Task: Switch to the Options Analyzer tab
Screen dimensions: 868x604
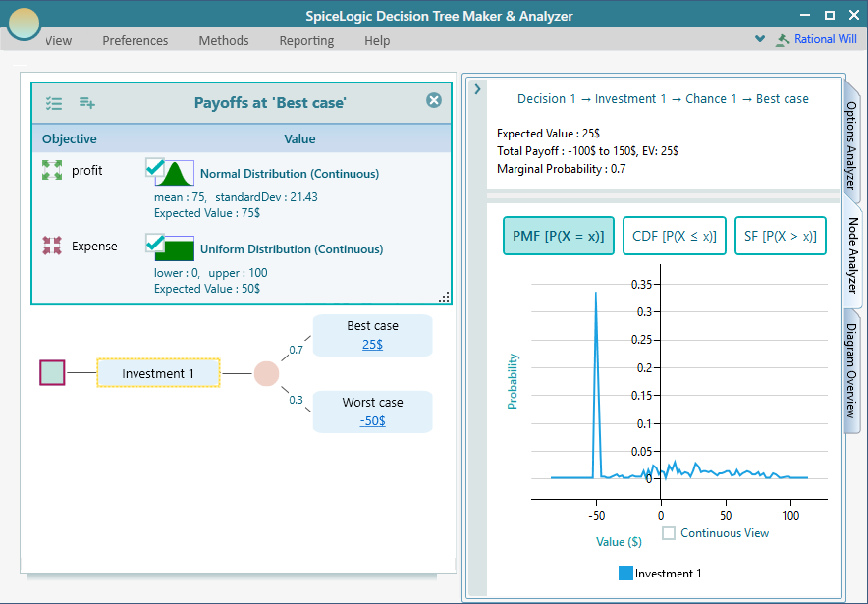Action: (x=851, y=145)
